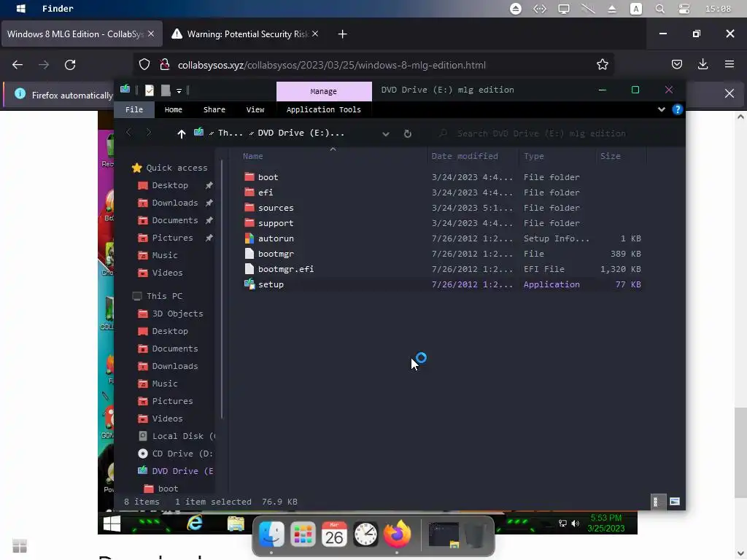Sort files by Date modified column
This screenshot has height=560, width=747.
pos(465,156)
